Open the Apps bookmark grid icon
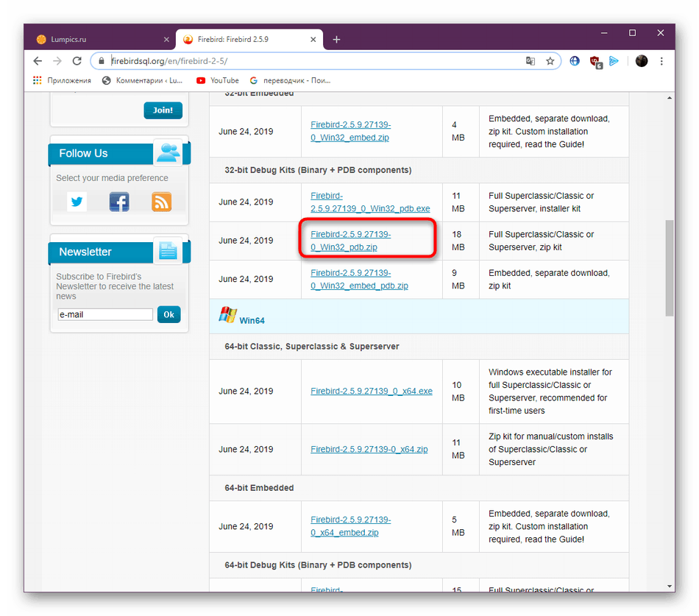The image size is (699, 616). pos(37,80)
